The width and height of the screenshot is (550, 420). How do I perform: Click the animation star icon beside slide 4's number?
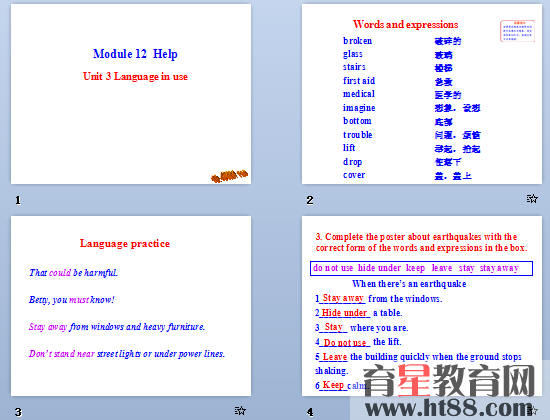pyautogui.click(x=532, y=410)
